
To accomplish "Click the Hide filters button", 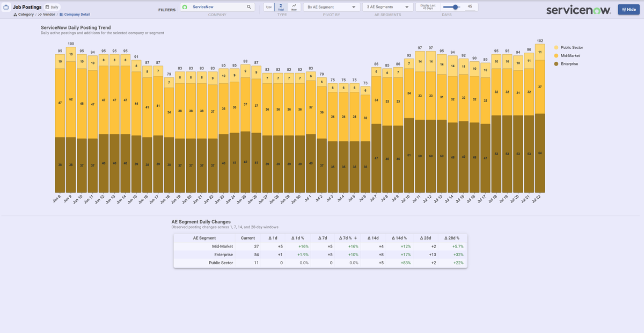I will (x=628, y=10).
